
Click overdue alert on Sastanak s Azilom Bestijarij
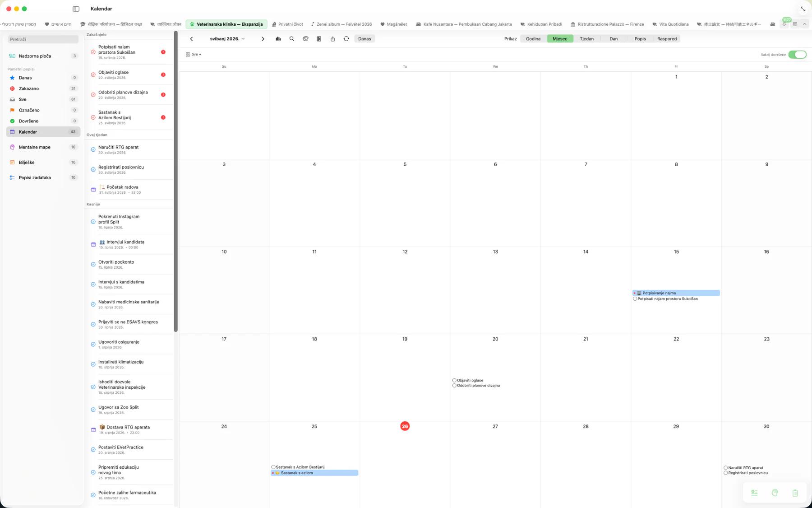(163, 117)
